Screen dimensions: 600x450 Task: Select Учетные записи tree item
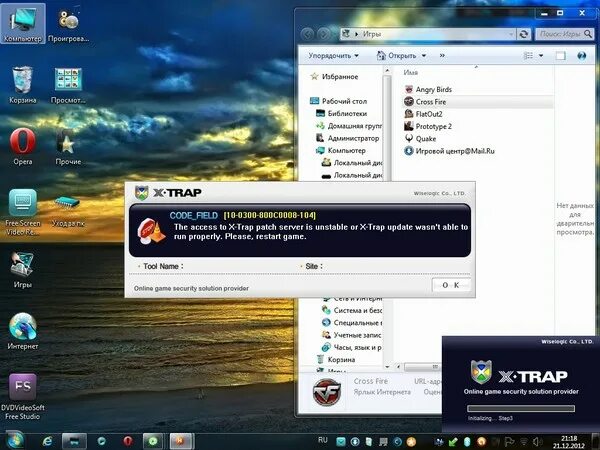pyautogui.click(x=352, y=335)
